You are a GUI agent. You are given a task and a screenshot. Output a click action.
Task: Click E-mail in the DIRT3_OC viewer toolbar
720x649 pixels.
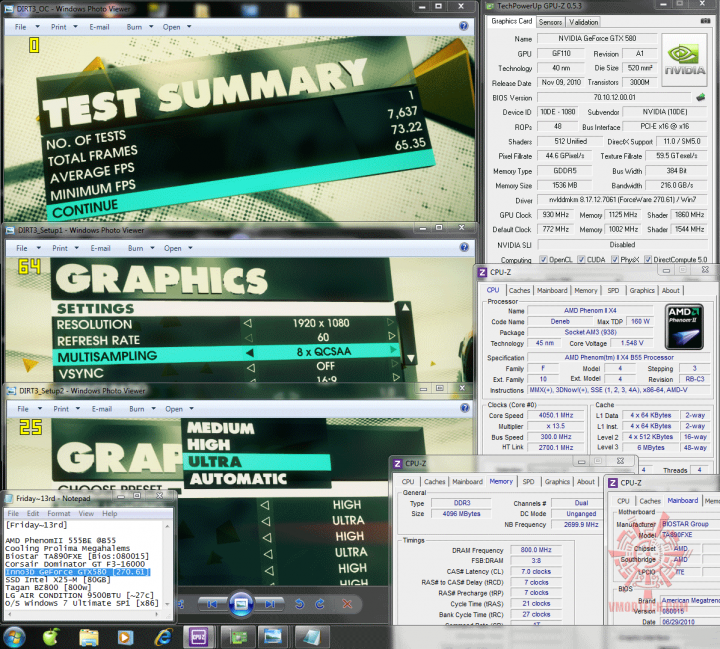[99, 27]
